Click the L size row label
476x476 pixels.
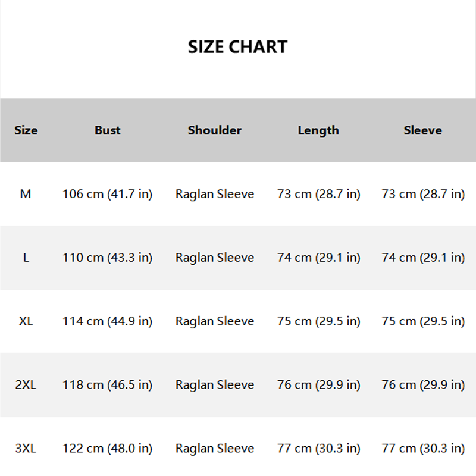(26, 258)
